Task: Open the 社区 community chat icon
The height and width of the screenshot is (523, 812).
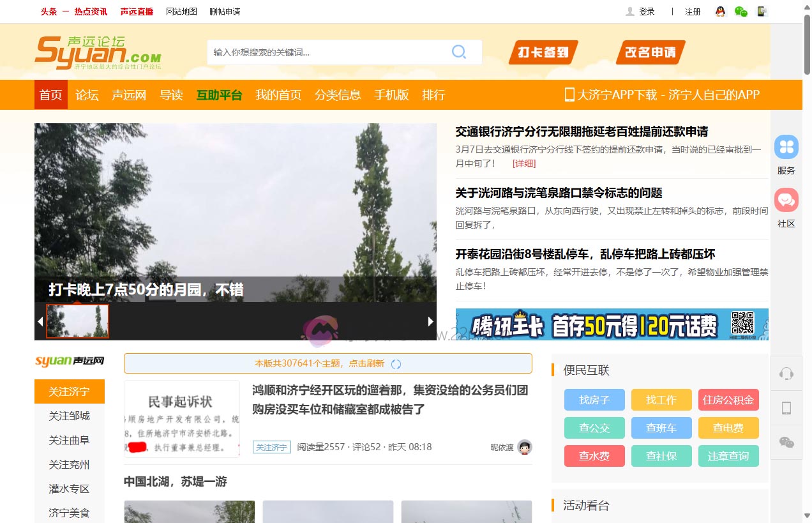Action: coord(786,201)
